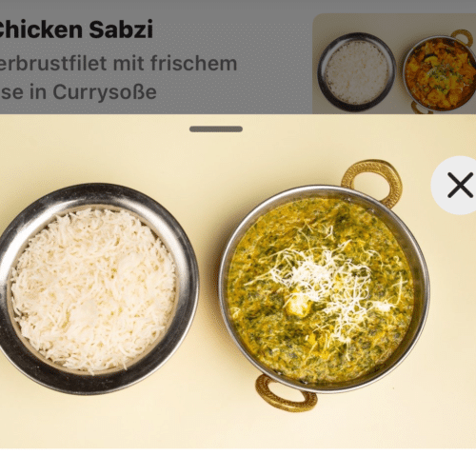Tap the orange curry pot in thumbnail
Screen dimensions: 476x476
click(441, 71)
